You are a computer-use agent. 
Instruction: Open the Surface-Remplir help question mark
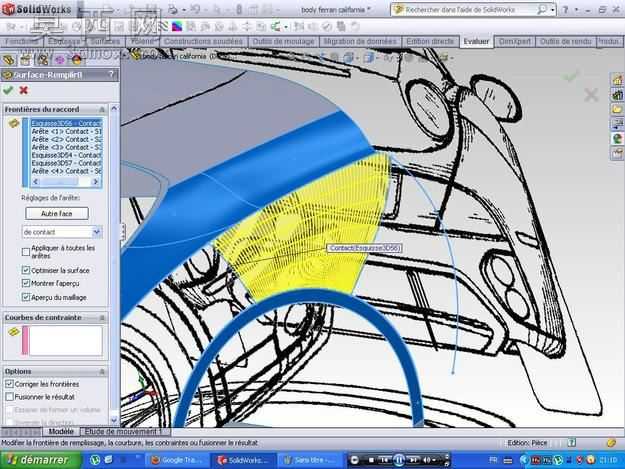pyautogui.click(x=112, y=75)
